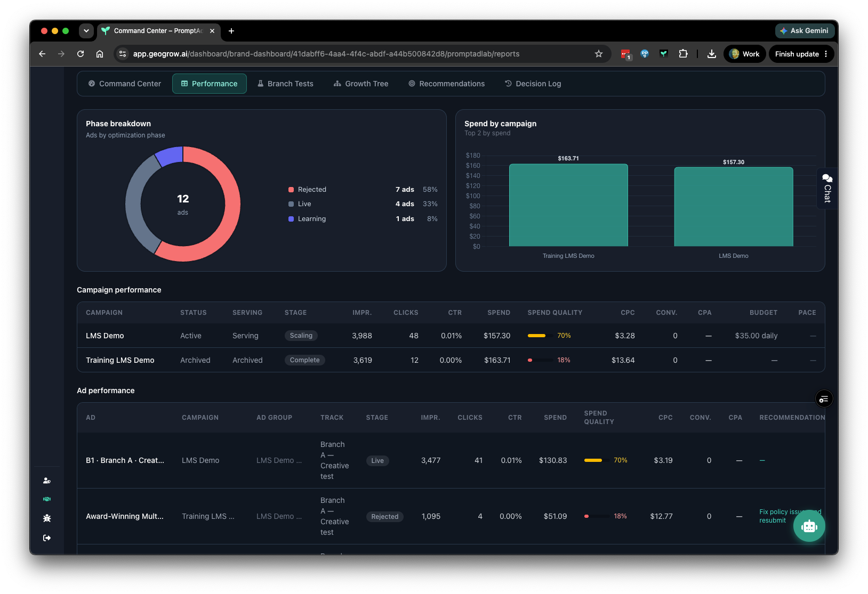Click the LMS Demo spend bar
868x594 pixels.
tap(734, 207)
